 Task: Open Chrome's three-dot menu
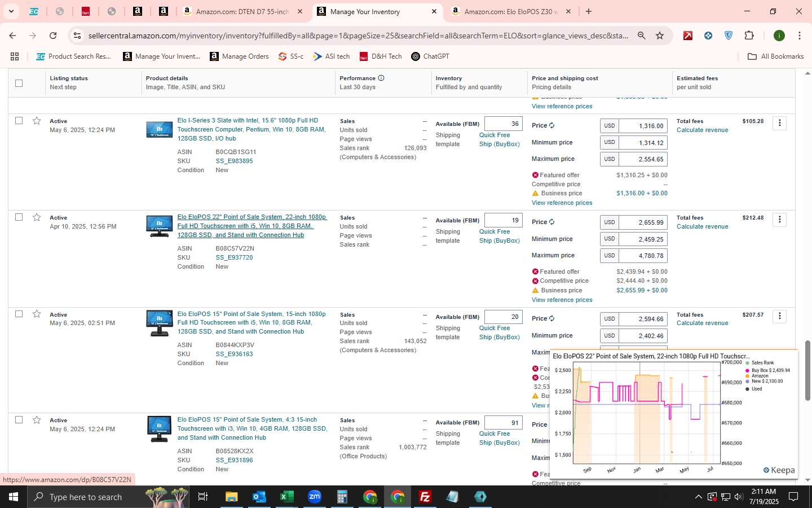799,36
